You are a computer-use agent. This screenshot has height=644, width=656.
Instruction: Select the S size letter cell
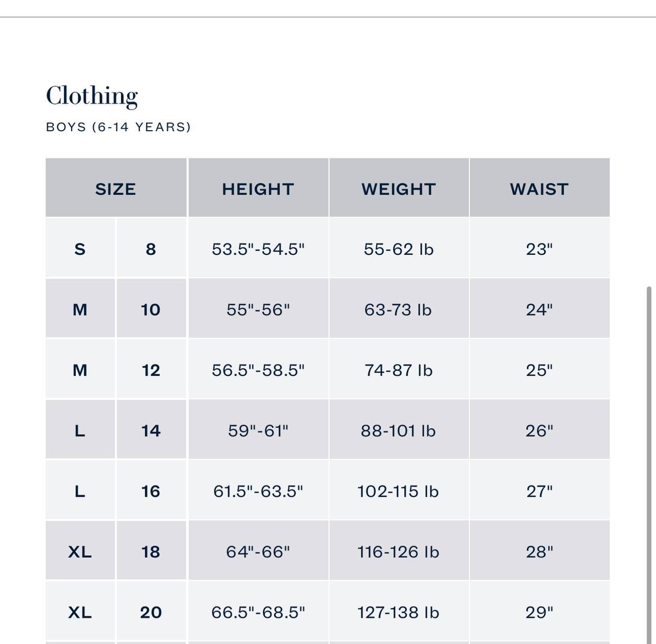(80, 249)
